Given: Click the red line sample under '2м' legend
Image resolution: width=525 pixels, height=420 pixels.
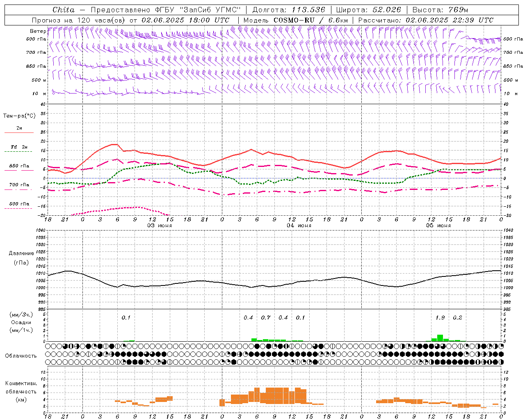Looking at the screenshot, I should pyautogui.click(x=19, y=133).
